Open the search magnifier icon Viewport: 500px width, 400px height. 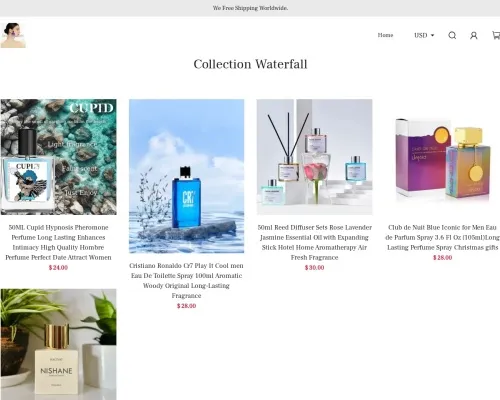(x=452, y=35)
